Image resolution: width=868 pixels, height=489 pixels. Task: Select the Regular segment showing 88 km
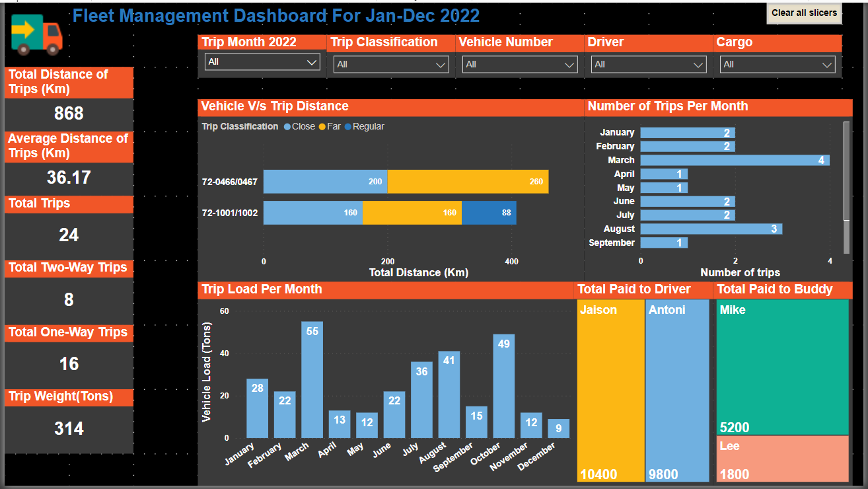pos(489,213)
